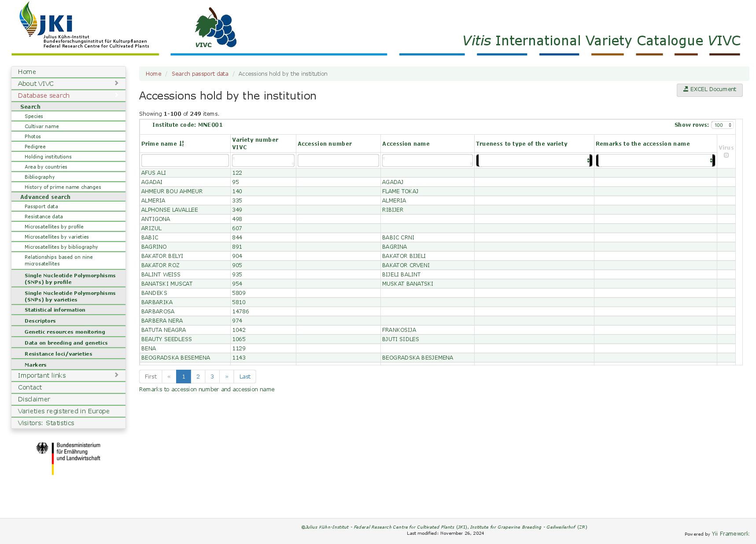Expand the About VIVC submenu chevron
This screenshot has width=756, height=544.
tap(116, 83)
